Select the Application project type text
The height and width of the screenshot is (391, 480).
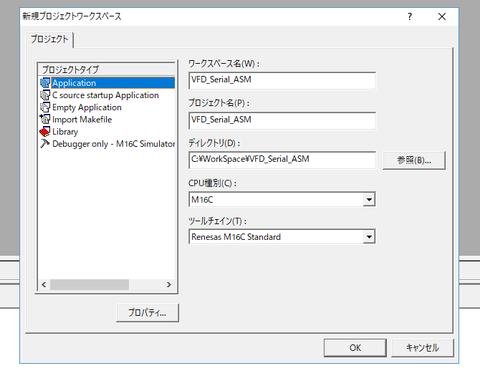[74, 83]
